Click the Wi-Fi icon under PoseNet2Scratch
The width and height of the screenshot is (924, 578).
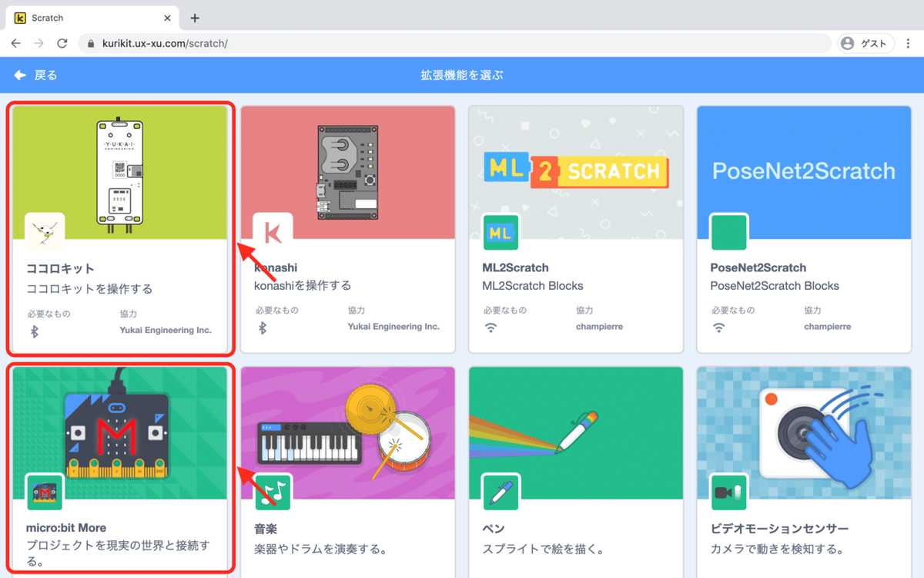click(718, 328)
